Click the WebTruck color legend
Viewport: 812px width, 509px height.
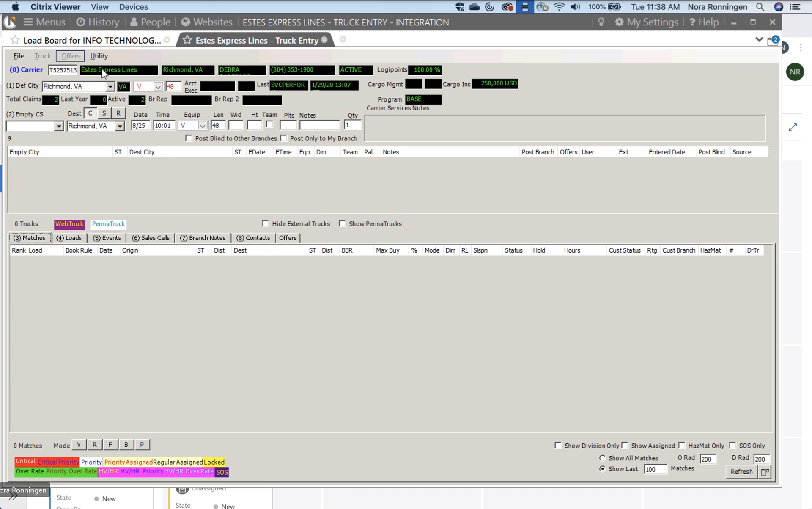tap(69, 224)
